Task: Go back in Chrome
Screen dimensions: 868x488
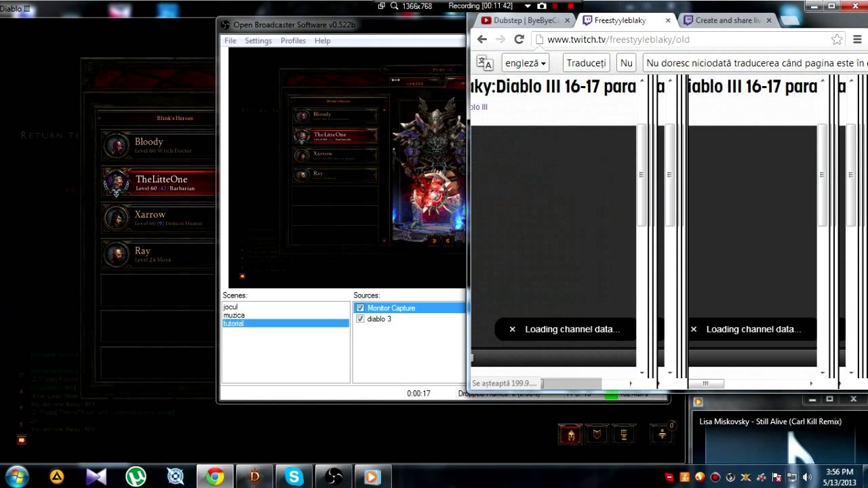Action: coord(482,39)
